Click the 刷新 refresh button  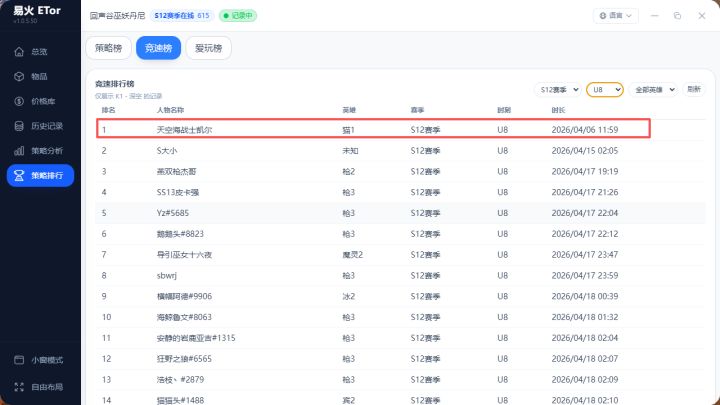(694, 89)
